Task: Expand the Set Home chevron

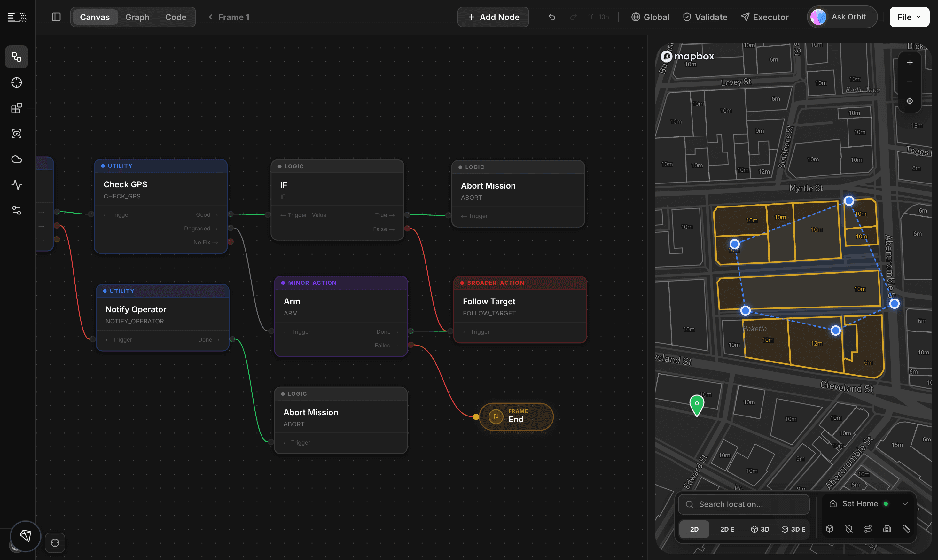Action: tap(905, 504)
